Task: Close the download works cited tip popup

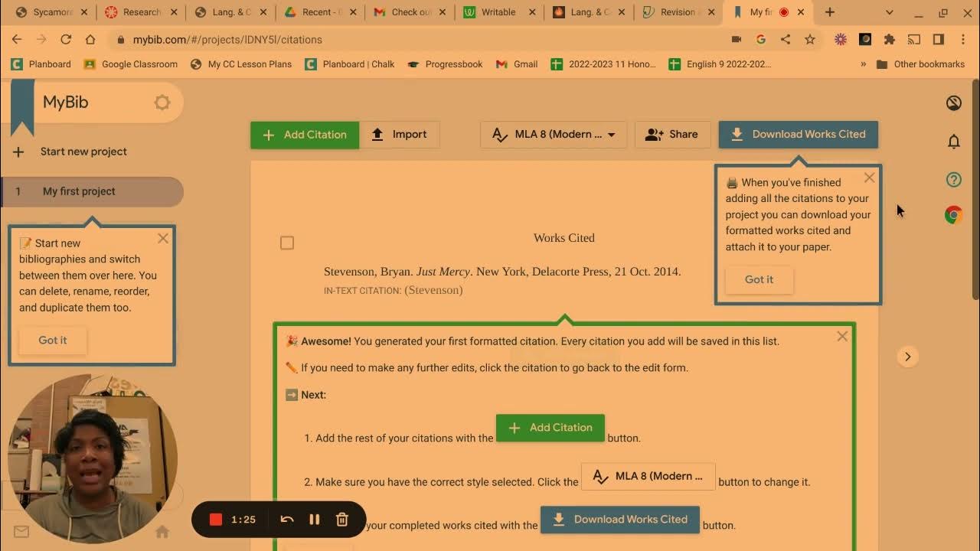Action: [869, 178]
